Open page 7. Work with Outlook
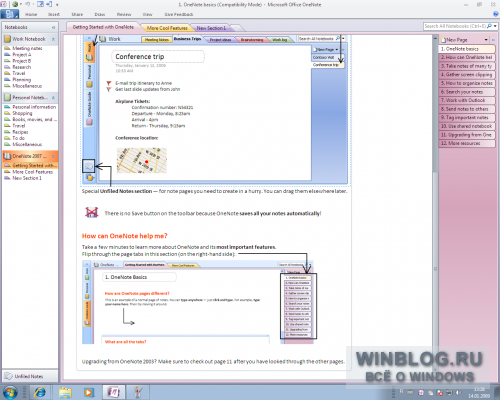500x400 pixels. [467, 100]
